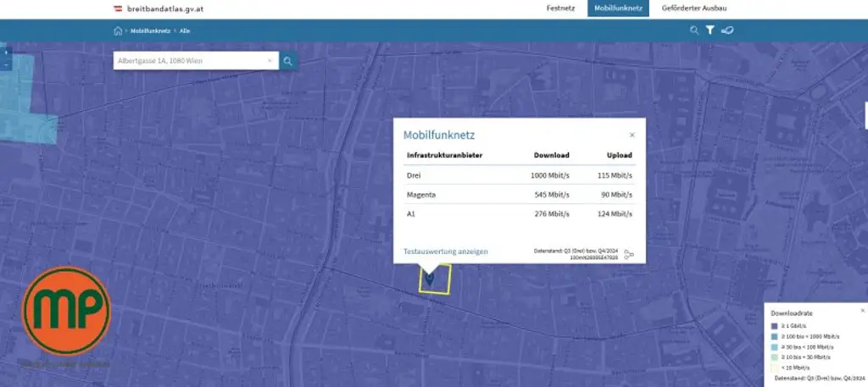
Task: Click Magenta upload value 90 Mbit/s
Action: 617,195
